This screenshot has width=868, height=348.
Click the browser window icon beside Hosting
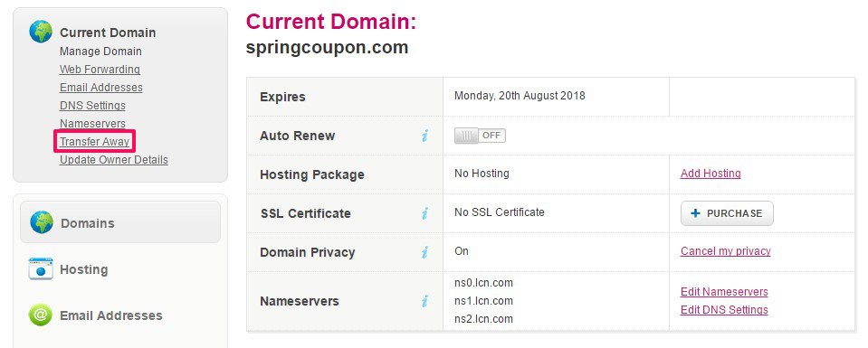coord(41,268)
